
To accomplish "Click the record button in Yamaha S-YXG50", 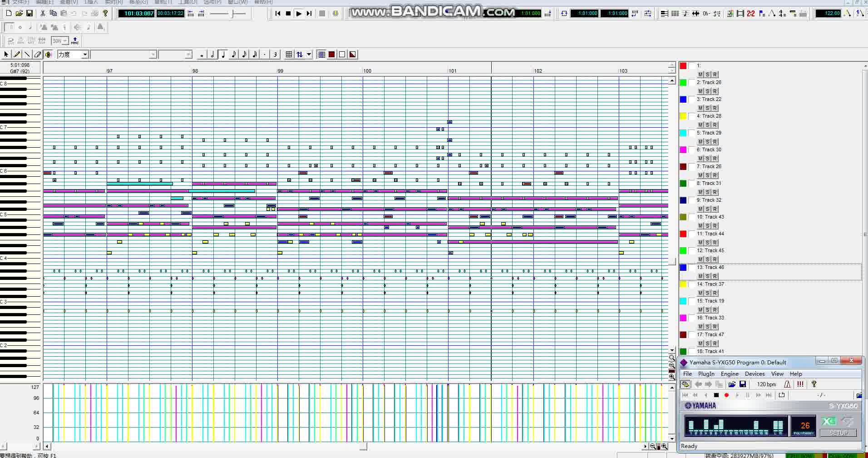I will (726, 395).
